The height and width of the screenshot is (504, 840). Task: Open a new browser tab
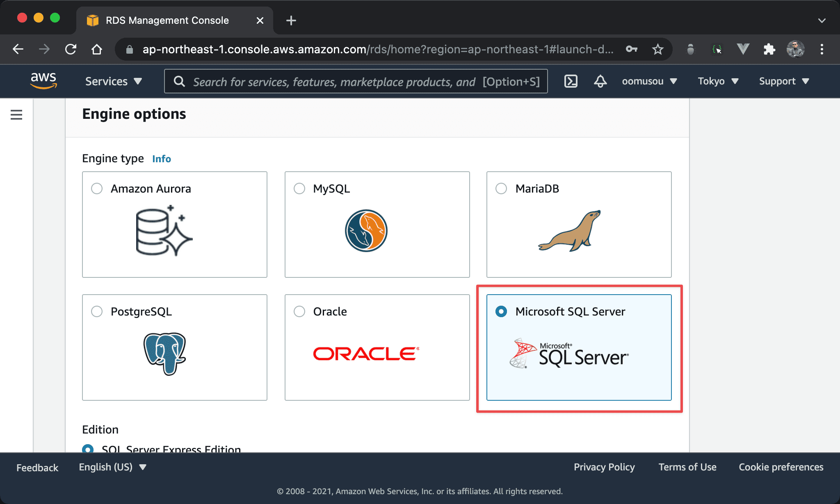tap(291, 20)
